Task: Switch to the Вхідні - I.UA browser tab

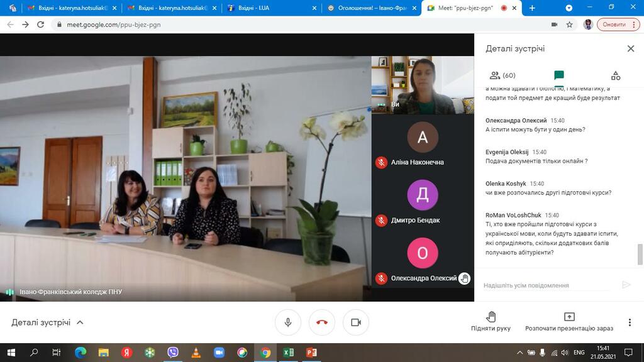Action: click(x=272, y=8)
